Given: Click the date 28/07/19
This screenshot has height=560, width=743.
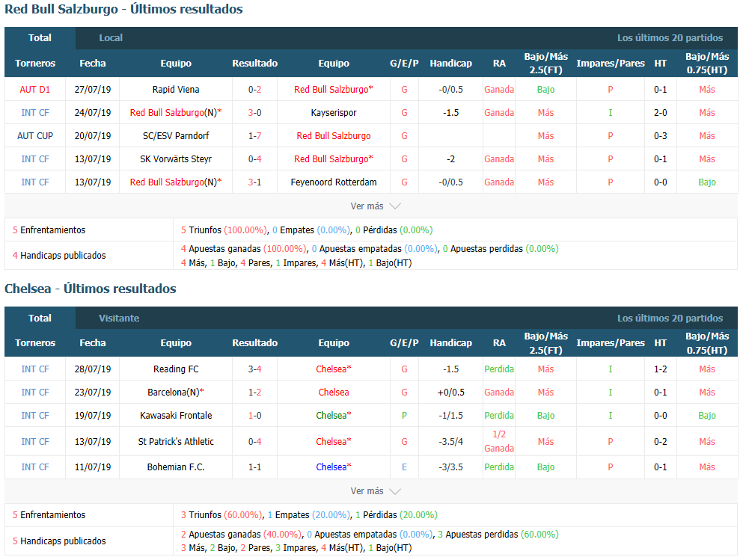Looking at the screenshot, I should pos(92,369).
